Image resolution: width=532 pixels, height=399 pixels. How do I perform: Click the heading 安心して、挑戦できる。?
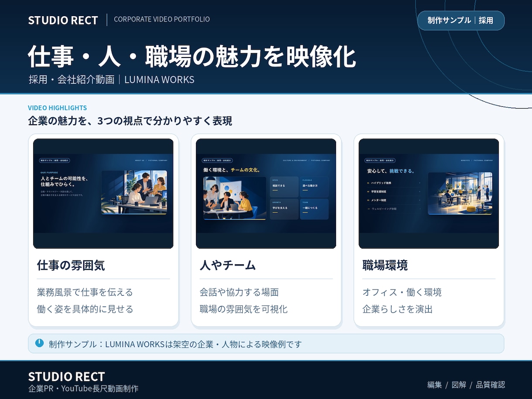click(x=391, y=171)
